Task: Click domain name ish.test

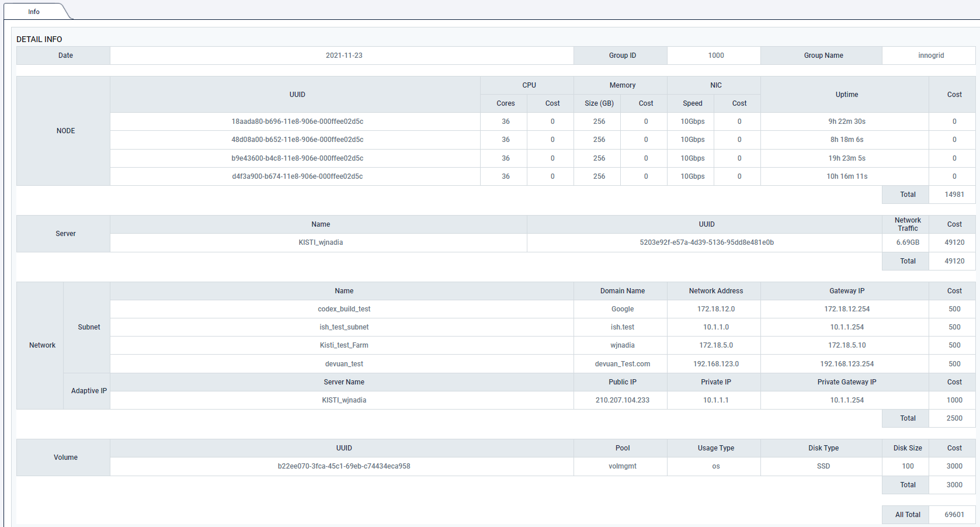Action: click(x=623, y=327)
